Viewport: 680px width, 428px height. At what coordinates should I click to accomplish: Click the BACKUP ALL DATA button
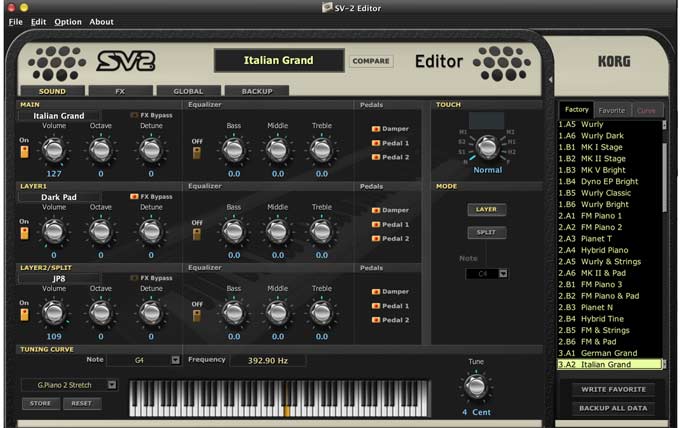[x=613, y=408]
